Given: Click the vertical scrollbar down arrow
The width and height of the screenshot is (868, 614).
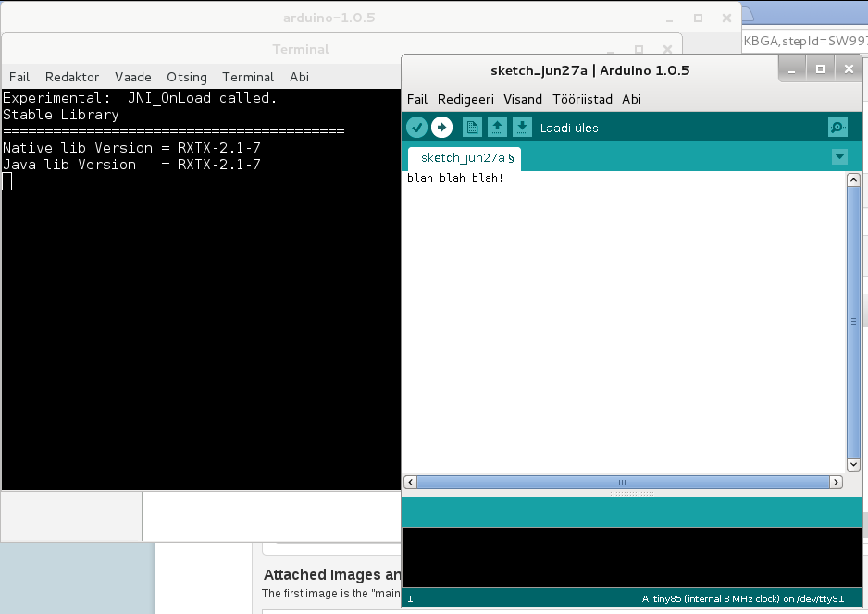Looking at the screenshot, I should click(853, 464).
